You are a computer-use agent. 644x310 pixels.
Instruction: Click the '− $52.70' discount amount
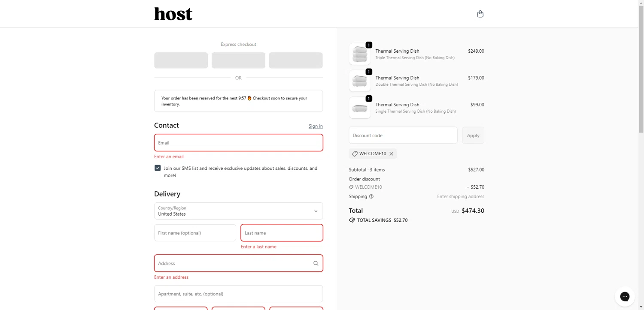475,187
